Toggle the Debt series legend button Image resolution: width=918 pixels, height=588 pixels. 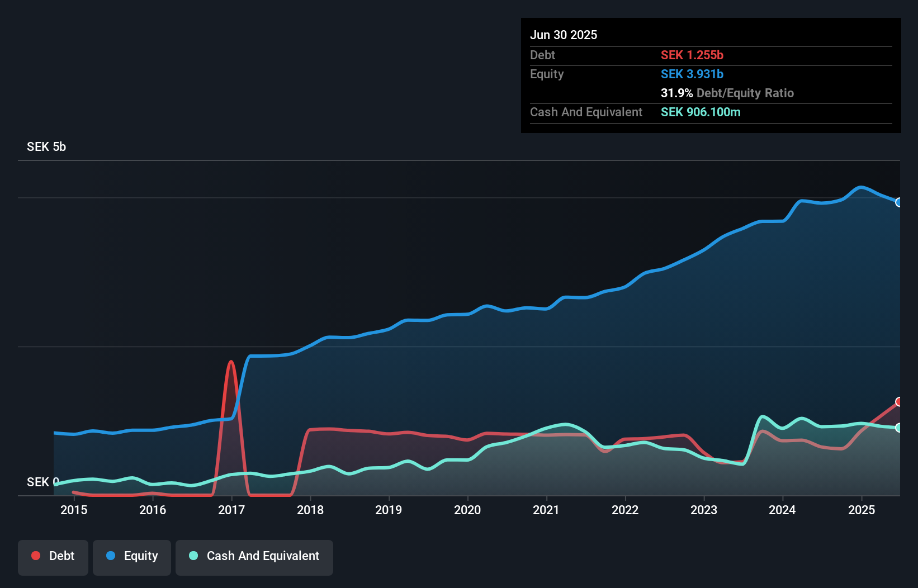point(53,557)
